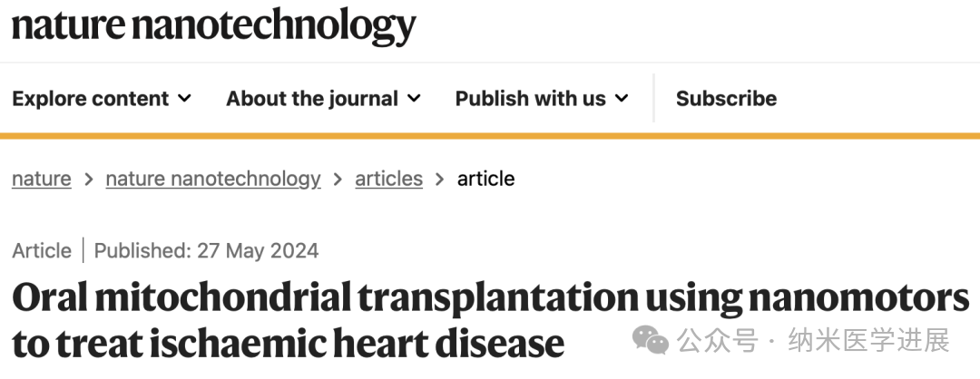The width and height of the screenshot is (980, 379).
Task: Click the breadcrumb arrow right after nature
Action: [89, 180]
